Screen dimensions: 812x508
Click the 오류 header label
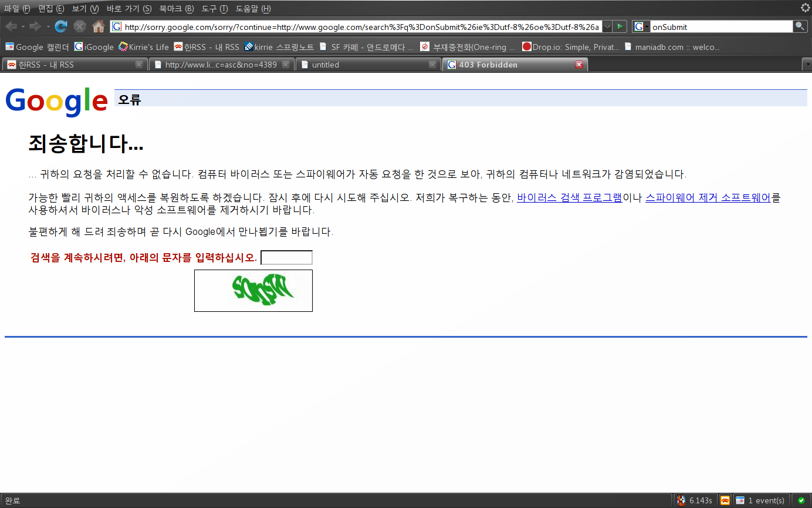(130, 100)
